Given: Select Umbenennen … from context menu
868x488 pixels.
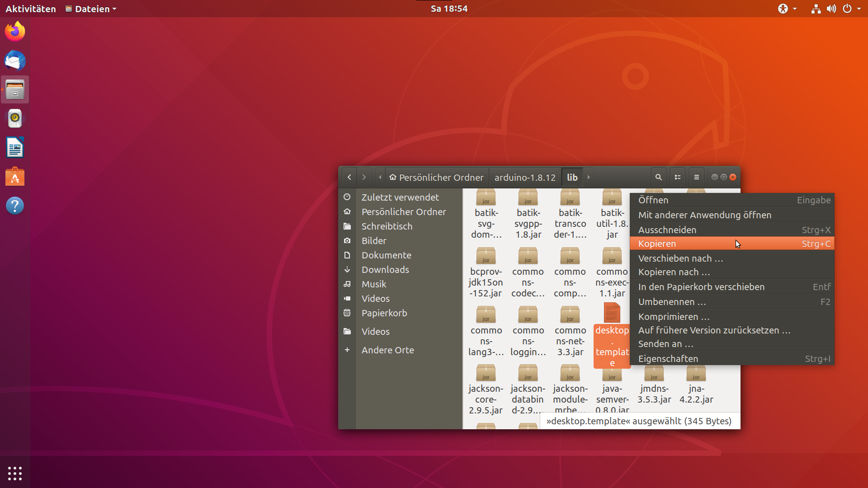Looking at the screenshot, I should pos(732,302).
